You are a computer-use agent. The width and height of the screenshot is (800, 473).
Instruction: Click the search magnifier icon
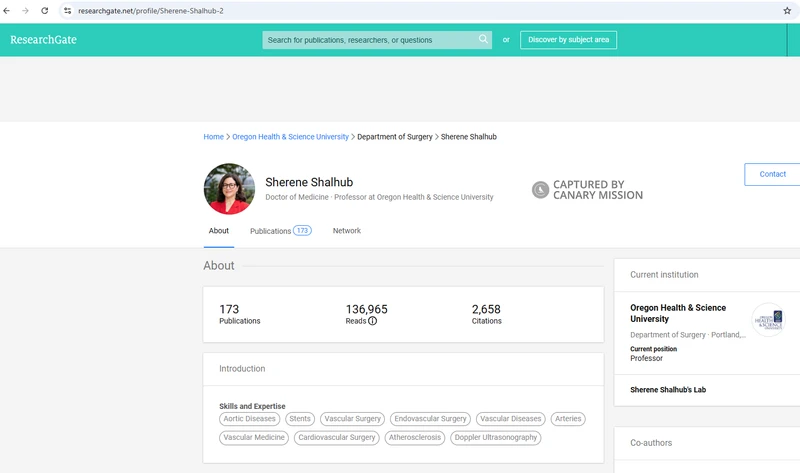483,39
